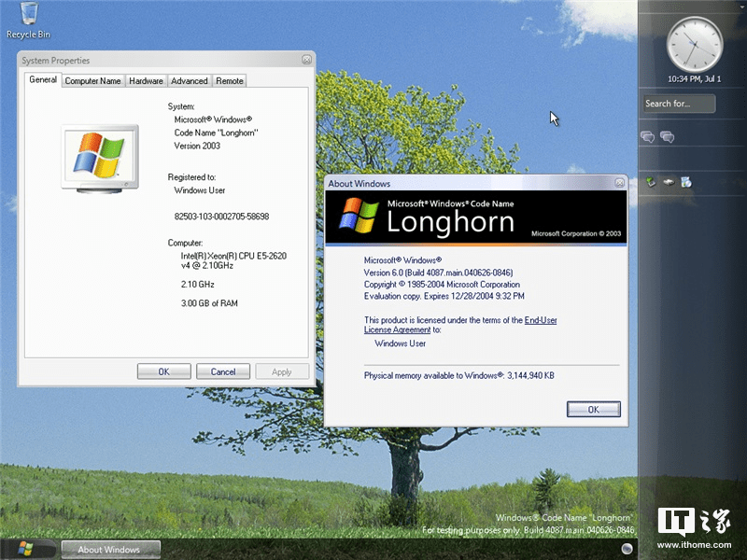Select the Advanced tab
This screenshot has width=747, height=560.
189,80
